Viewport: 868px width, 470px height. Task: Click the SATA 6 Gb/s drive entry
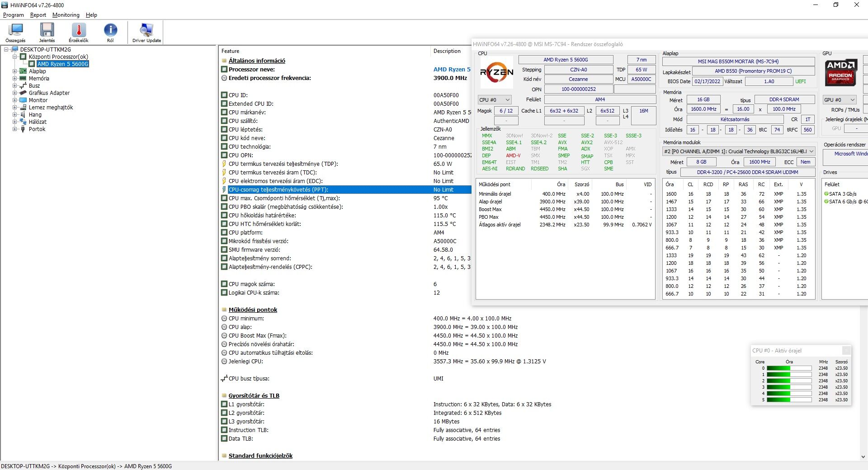tap(845, 202)
